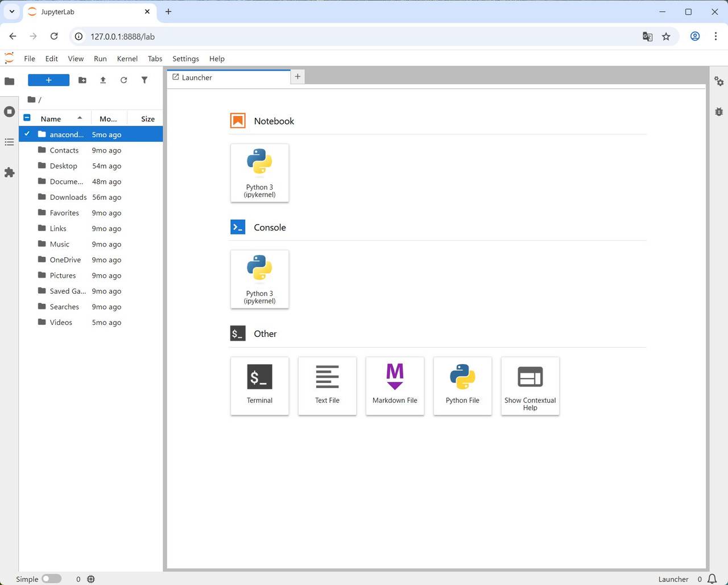Go back in browser history
The width and height of the screenshot is (728, 585).
[x=13, y=36]
